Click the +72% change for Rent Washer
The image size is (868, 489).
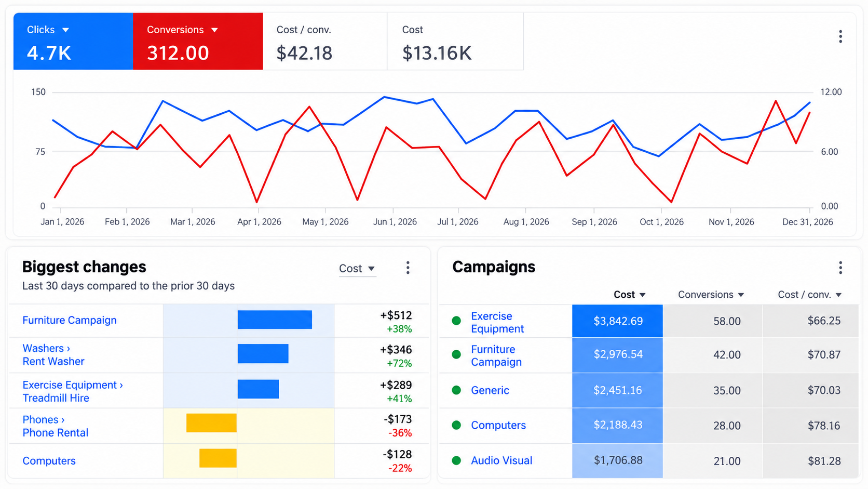click(x=399, y=363)
